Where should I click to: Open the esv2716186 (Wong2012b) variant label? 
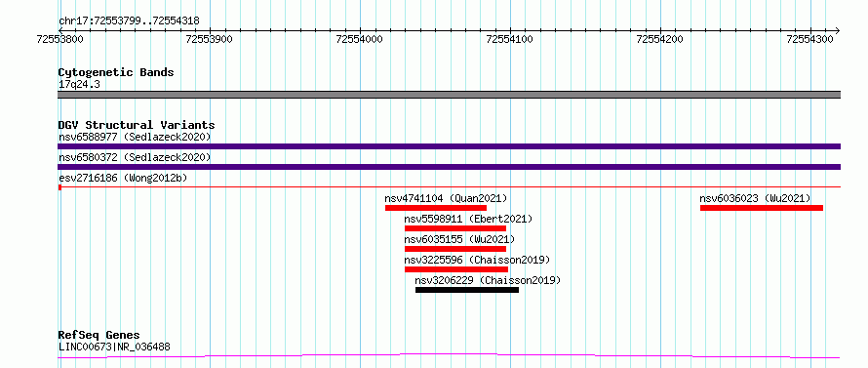123,178
